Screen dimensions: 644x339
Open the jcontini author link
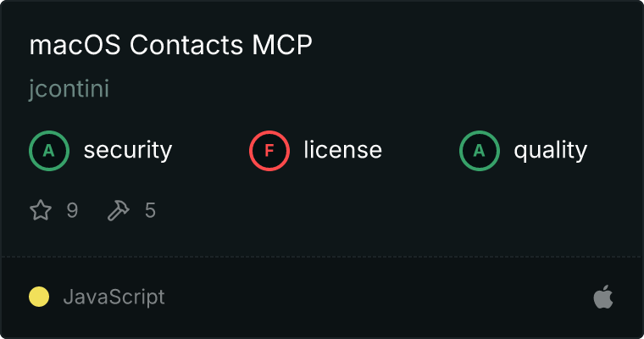coord(69,89)
